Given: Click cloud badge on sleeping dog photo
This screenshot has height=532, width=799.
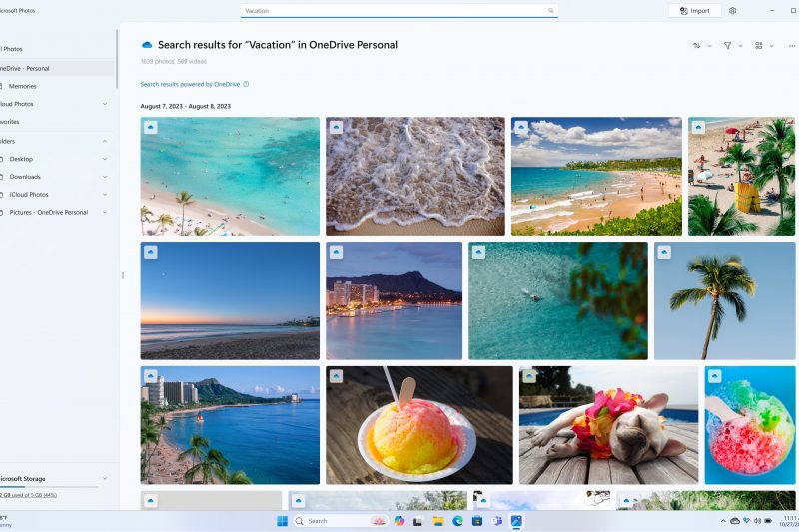Looking at the screenshot, I should point(529,376).
